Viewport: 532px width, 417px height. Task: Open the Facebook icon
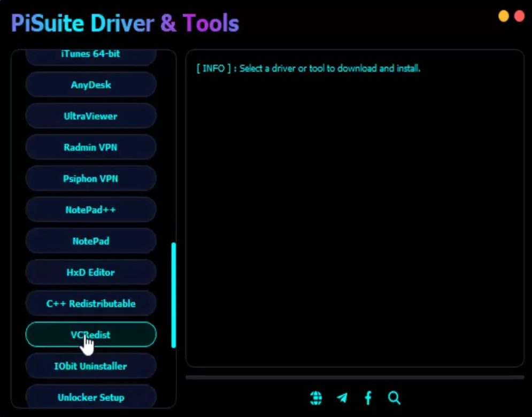(x=368, y=398)
